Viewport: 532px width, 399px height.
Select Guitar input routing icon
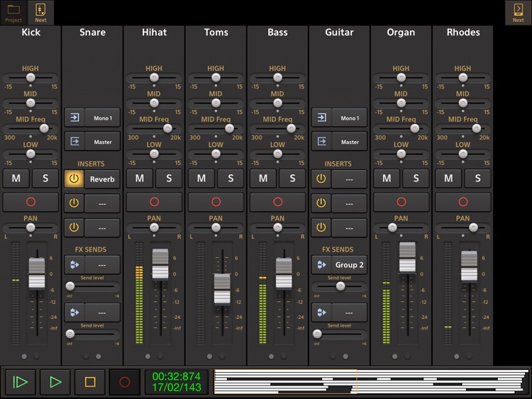click(x=321, y=118)
